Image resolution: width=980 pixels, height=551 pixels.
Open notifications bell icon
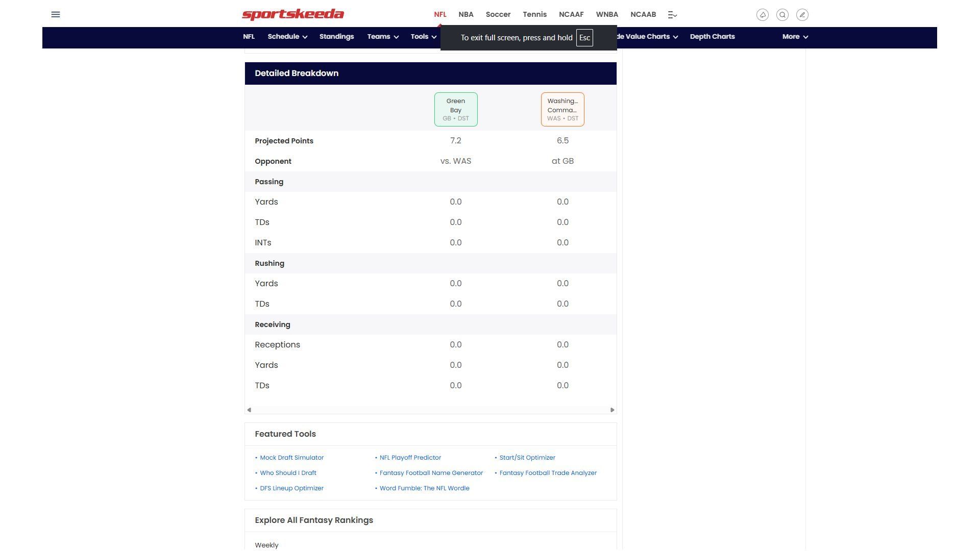(762, 15)
